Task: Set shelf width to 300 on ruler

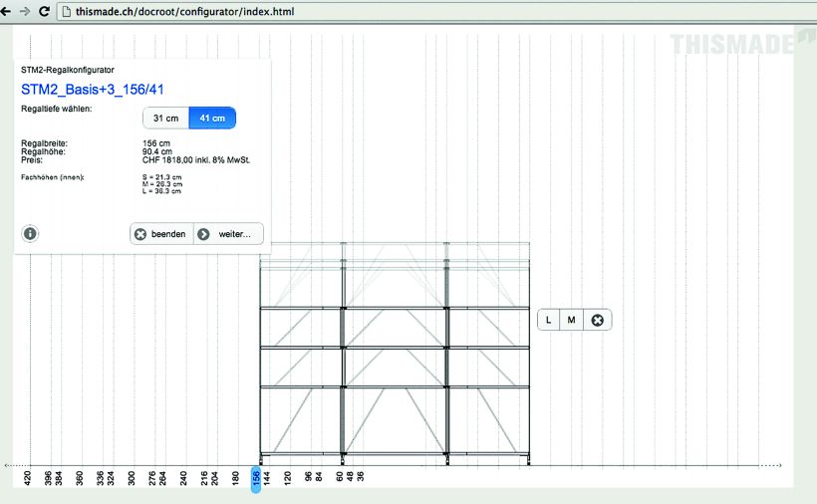Action: coord(132,478)
